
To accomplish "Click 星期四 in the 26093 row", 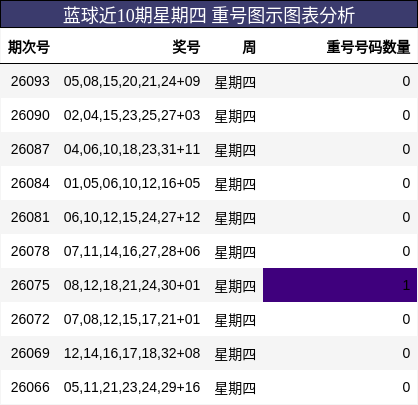I will click(235, 82).
